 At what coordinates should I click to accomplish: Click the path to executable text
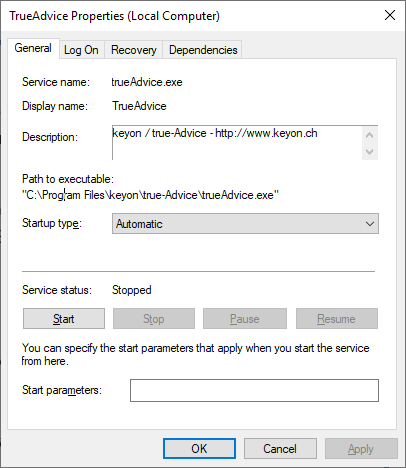tap(150, 195)
